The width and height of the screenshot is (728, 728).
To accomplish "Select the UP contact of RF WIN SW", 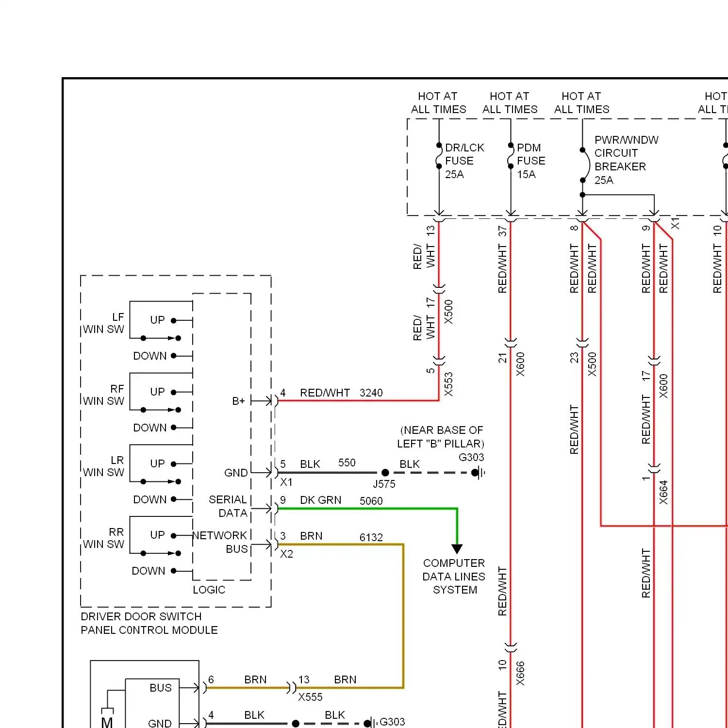I will tap(174, 392).
